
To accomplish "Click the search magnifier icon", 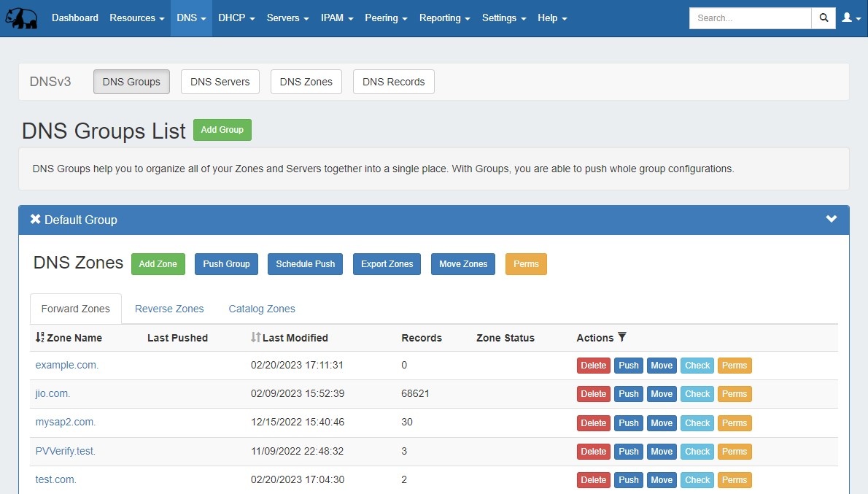I will 824,18.
